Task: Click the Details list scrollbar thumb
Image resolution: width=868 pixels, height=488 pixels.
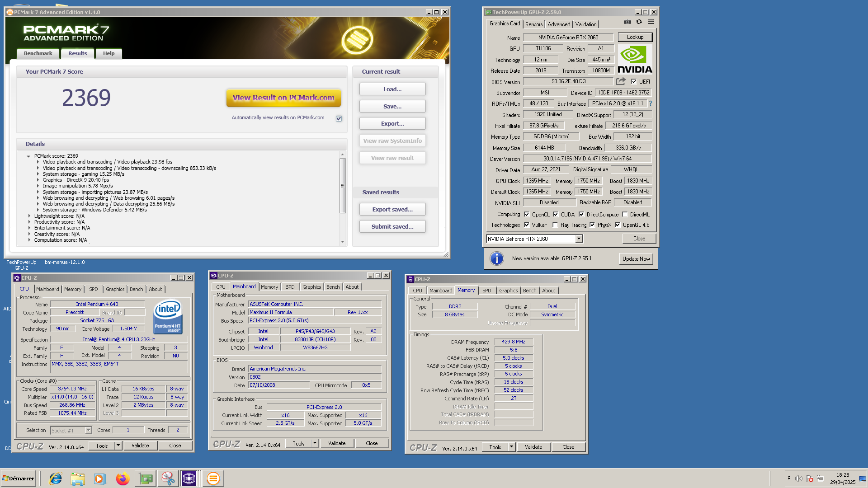Action: 342,185
